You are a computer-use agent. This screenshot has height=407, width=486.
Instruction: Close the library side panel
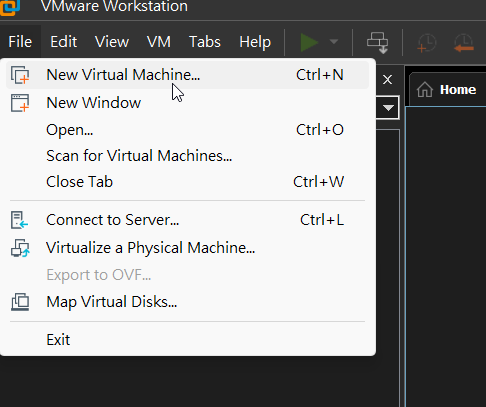pos(387,80)
